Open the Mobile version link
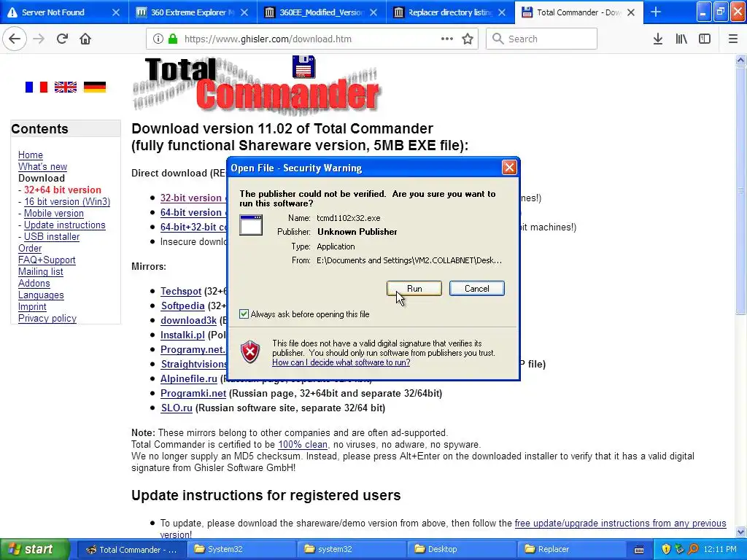Image resolution: width=747 pixels, height=560 pixels. [54, 214]
